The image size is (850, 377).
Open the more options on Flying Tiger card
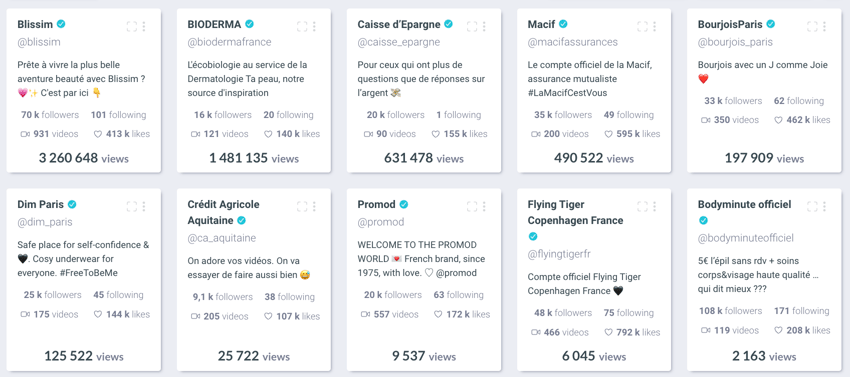coord(654,206)
